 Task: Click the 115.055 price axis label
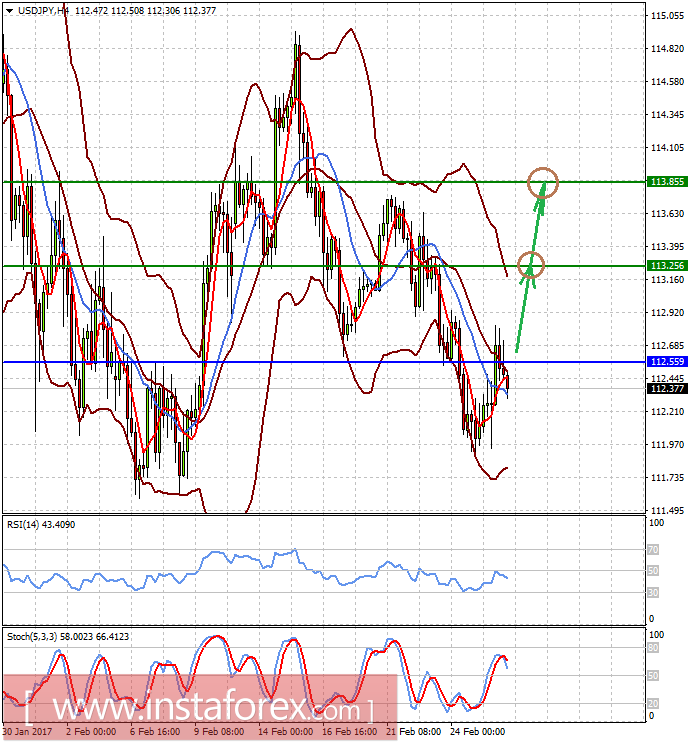[x=668, y=16]
